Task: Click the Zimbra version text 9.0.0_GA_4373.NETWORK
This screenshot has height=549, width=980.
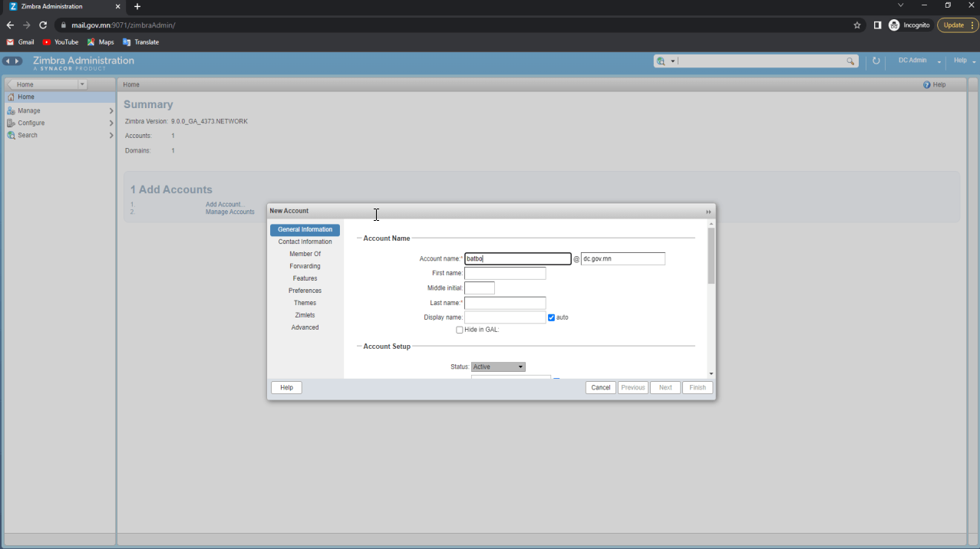Action: click(x=210, y=122)
